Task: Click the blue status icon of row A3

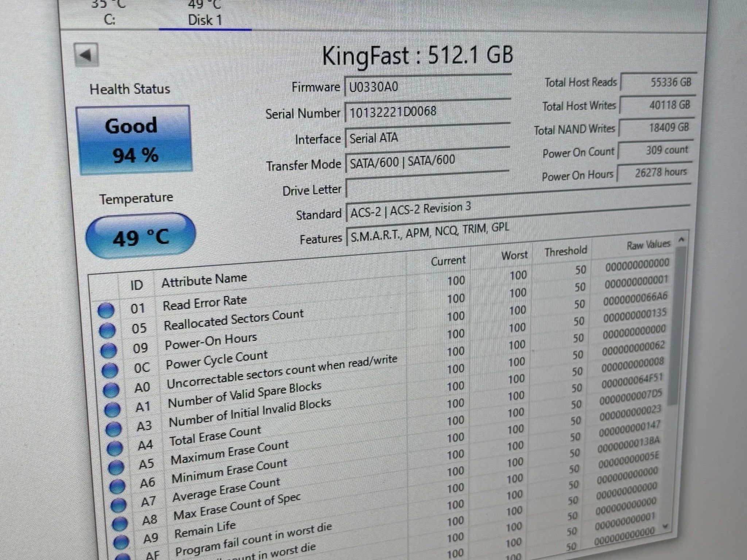Action: (x=113, y=429)
